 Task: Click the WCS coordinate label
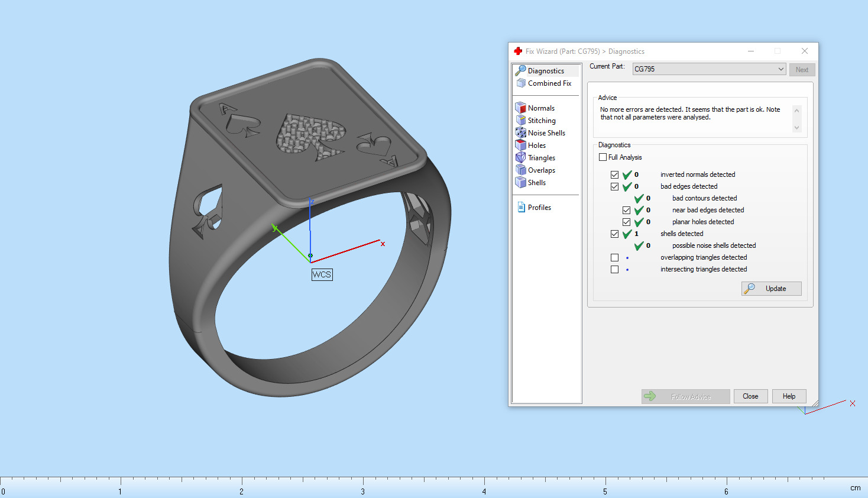[322, 274]
